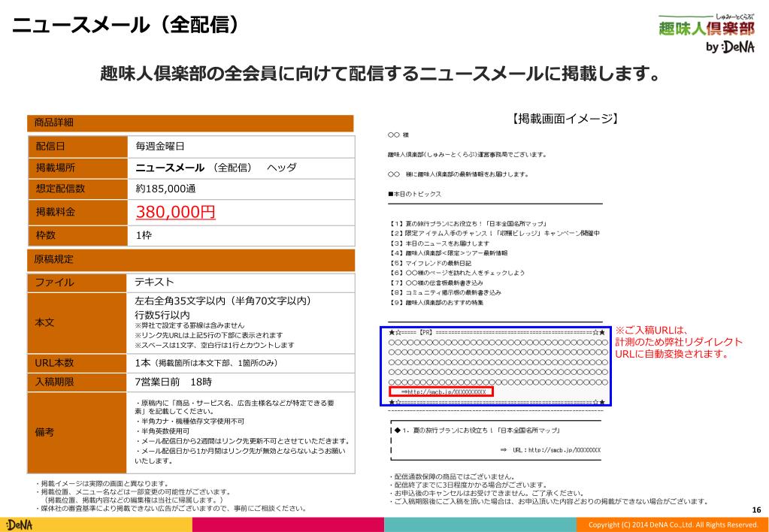Image resolution: width=769 pixels, height=532 pixels.
Task: Click the value 1本（掲載箇所は本文下部、1箇所のみ）
Action: coord(207,363)
